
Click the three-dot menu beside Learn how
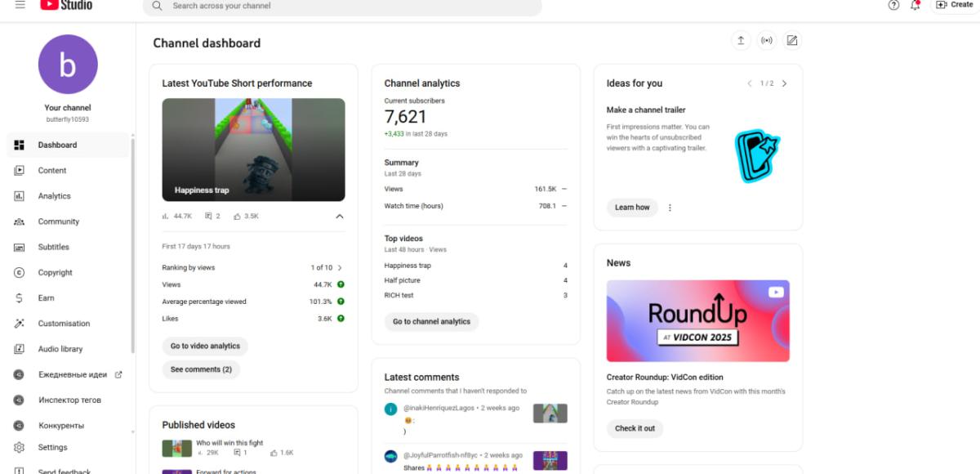tap(670, 208)
